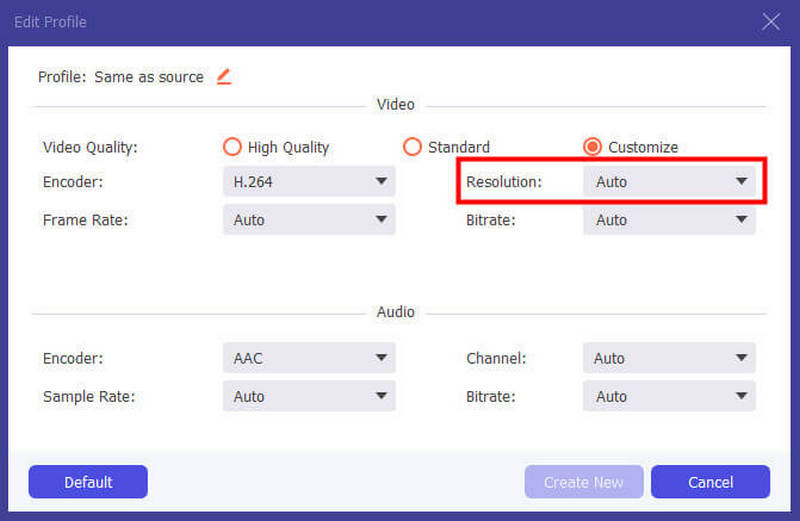Open the audio Bitrate dropdown

[x=669, y=396]
